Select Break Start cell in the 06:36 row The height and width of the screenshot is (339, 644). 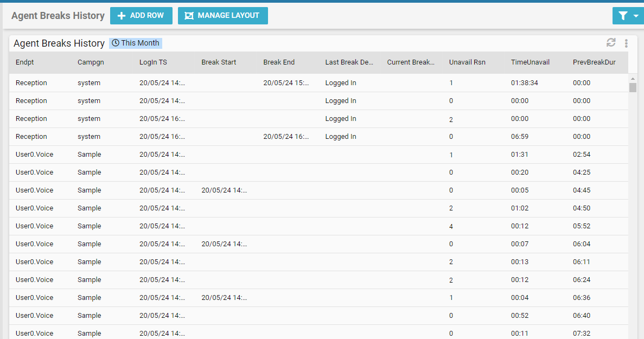(x=224, y=298)
